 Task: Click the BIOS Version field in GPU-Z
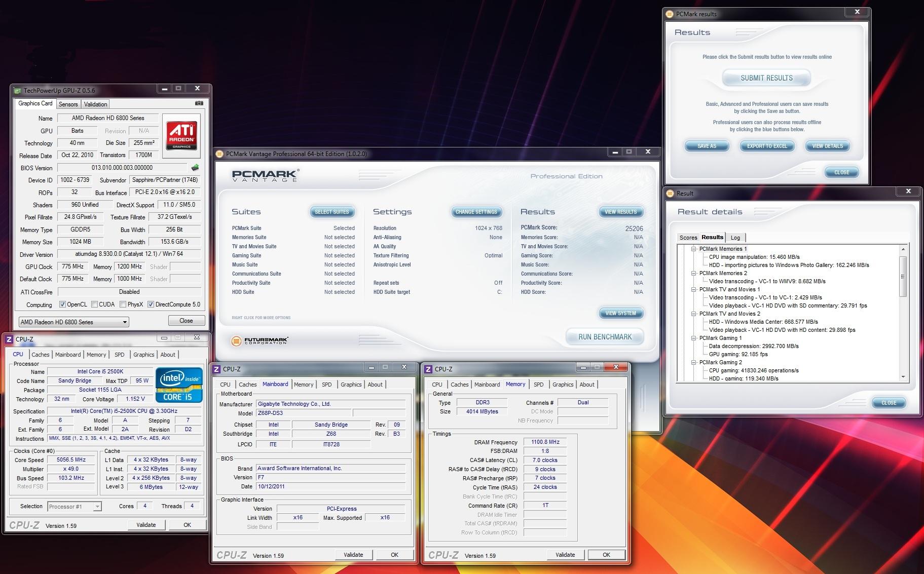[122, 168]
